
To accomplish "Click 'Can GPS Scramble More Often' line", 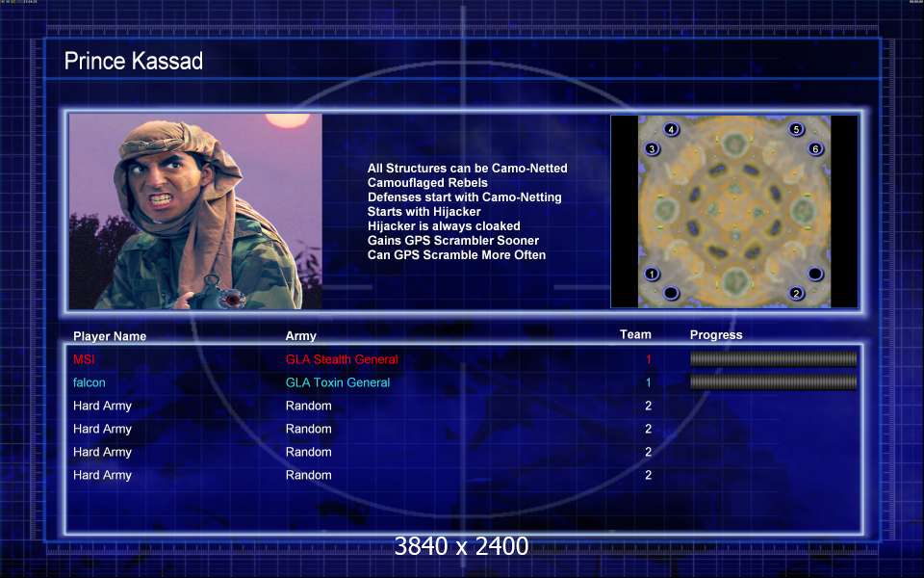I will tap(456, 254).
